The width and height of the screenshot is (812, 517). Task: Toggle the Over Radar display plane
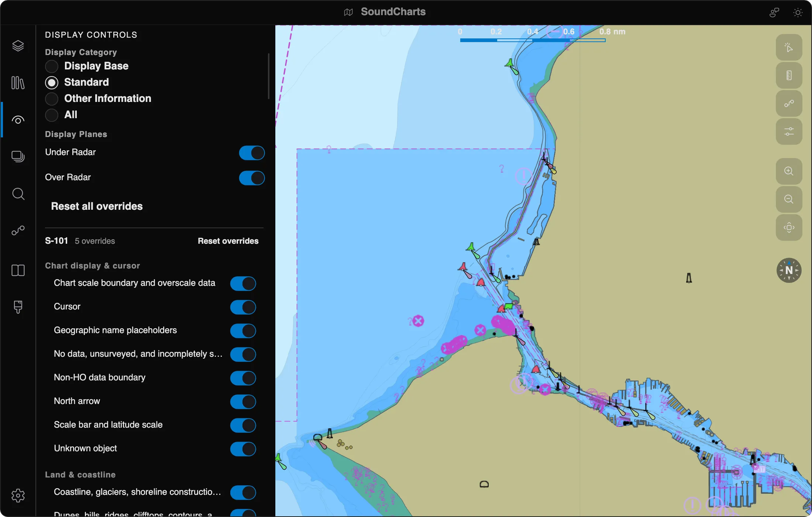(252, 178)
